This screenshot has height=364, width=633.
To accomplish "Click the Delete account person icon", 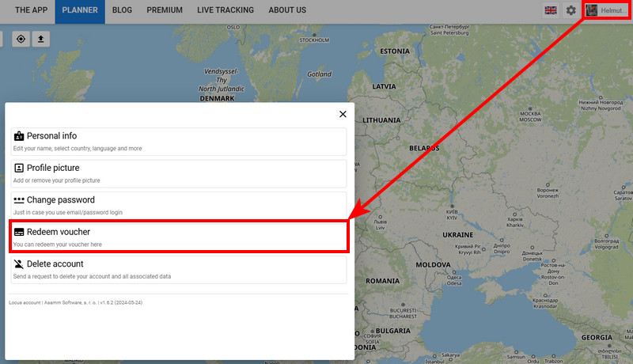I will [x=19, y=264].
